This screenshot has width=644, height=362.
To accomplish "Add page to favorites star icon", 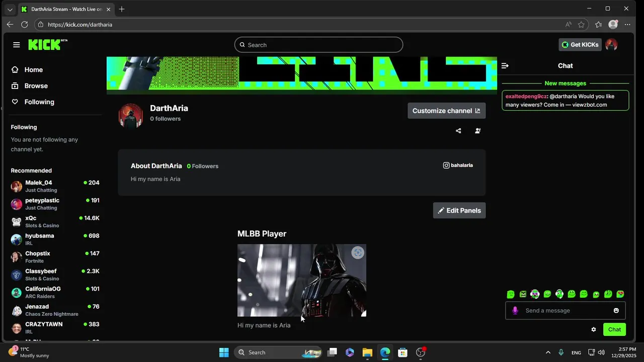I will (x=582, y=24).
